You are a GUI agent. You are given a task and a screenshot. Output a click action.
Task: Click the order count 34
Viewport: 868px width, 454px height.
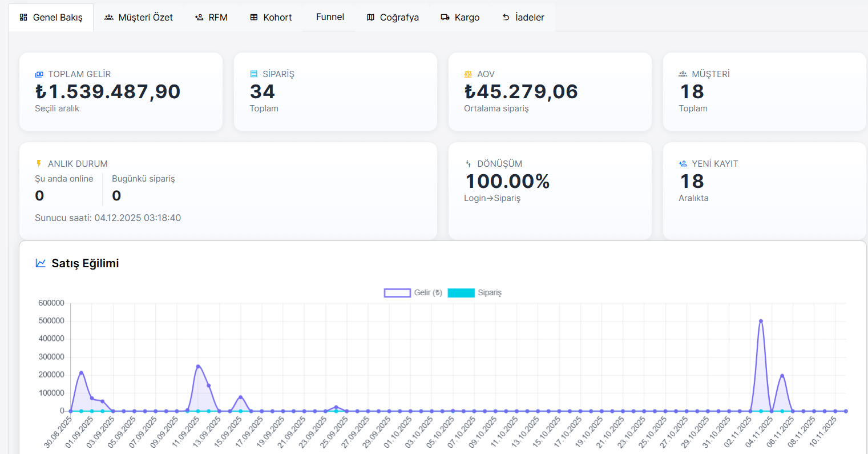tap(263, 91)
